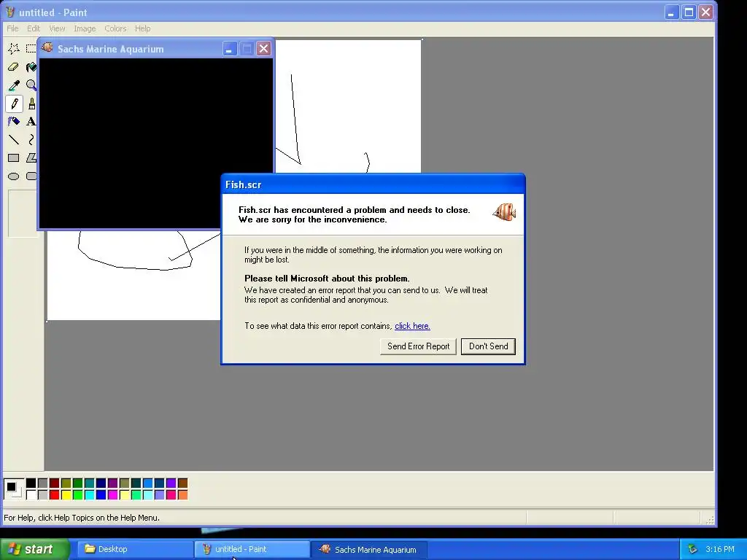The height and width of the screenshot is (560, 747).
Task: Select the magenta color swatch
Action: pos(113,495)
